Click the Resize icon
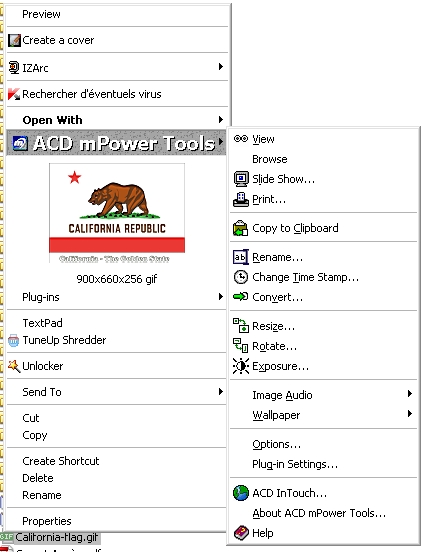The width and height of the screenshot is (427, 552). pyautogui.click(x=241, y=326)
